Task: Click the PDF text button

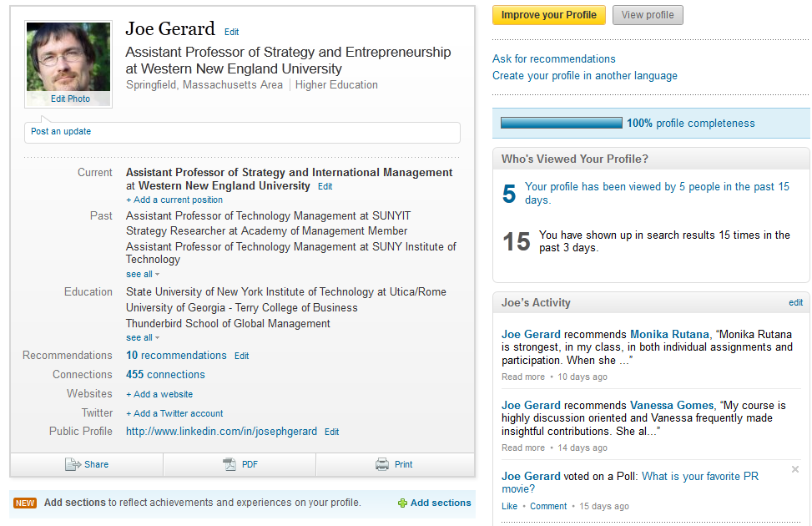Action: point(250,464)
